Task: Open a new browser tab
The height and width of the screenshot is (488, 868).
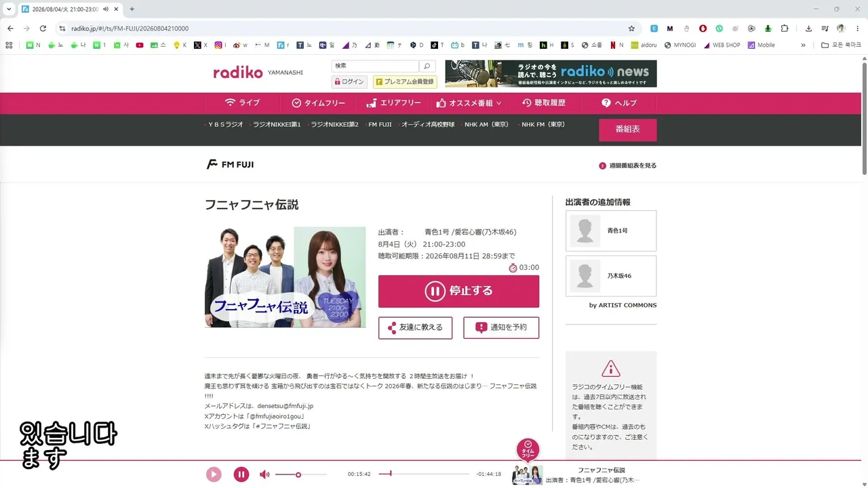Action: 132,9
